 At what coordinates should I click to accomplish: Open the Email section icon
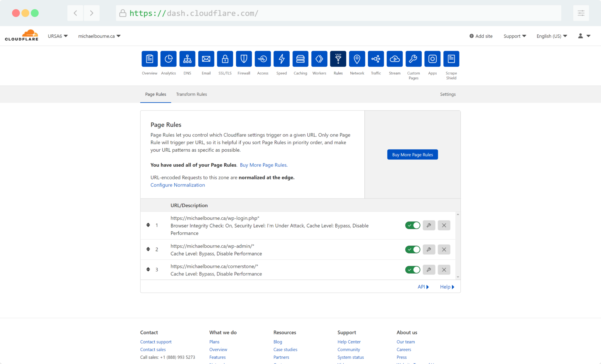click(x=206, y=59)
